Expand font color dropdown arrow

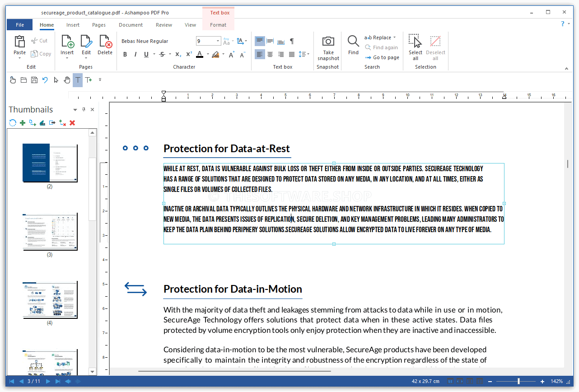point(208,55)
